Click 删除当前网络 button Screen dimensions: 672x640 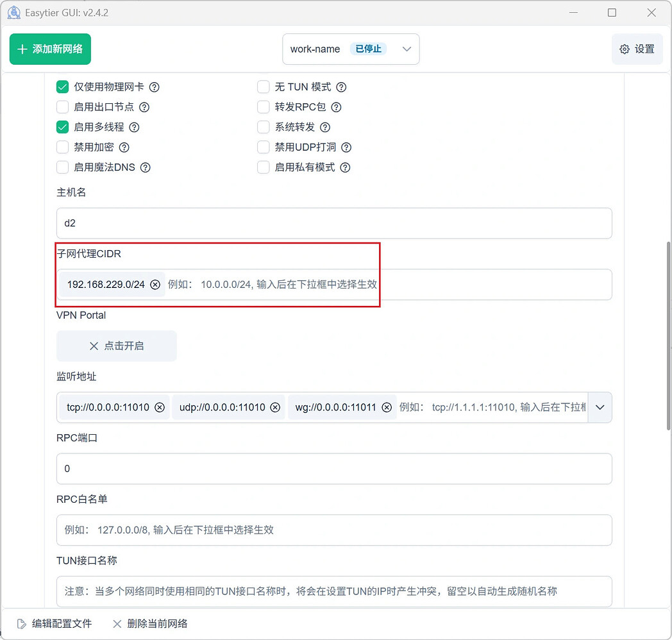[150, 624]
